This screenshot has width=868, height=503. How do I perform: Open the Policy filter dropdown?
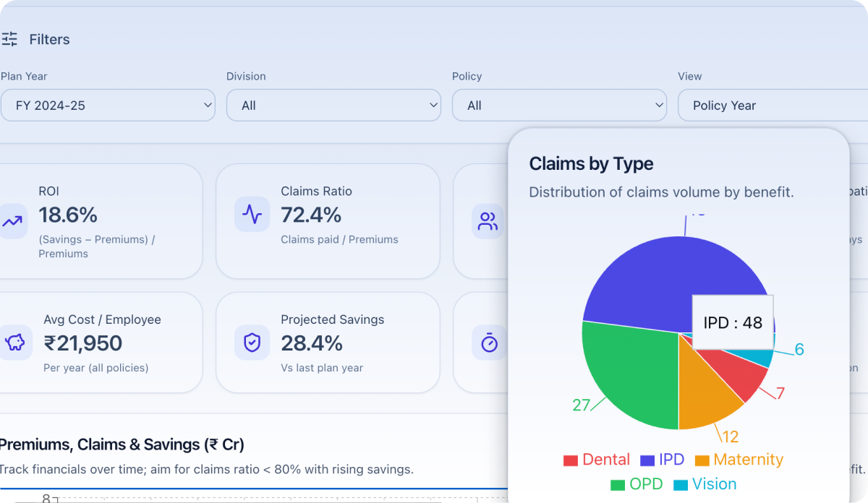click(559, 106)
